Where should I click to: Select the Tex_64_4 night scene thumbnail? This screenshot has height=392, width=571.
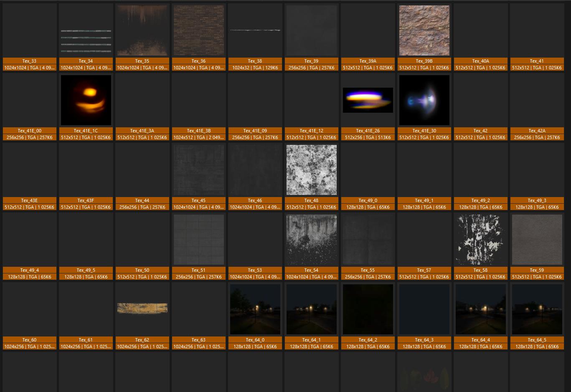click(x=480, y=309)
